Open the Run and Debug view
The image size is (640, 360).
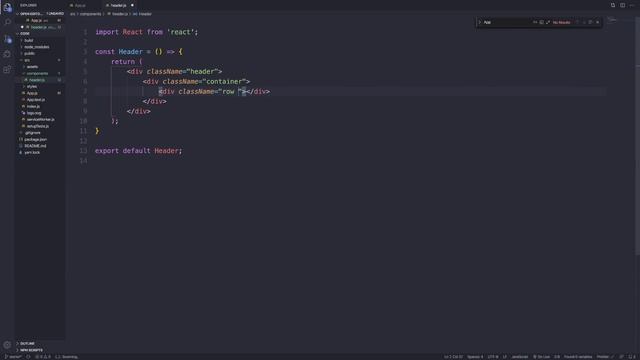(7, 54)
